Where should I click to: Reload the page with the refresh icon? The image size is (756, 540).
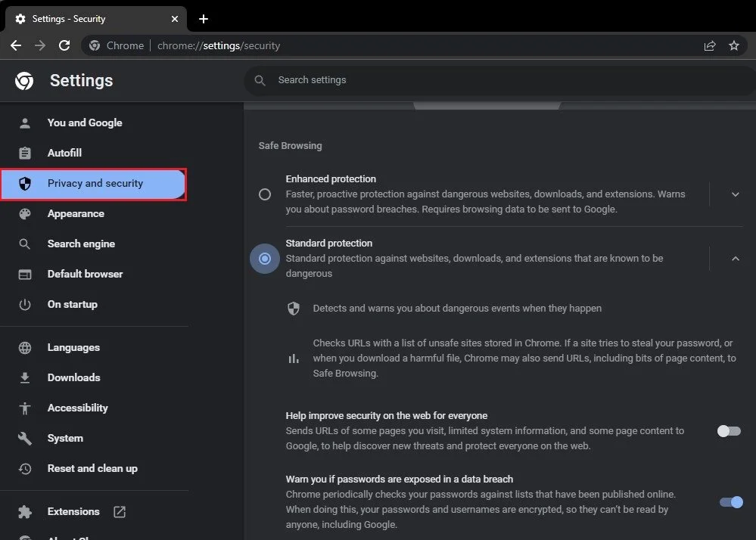pos(64,45)
